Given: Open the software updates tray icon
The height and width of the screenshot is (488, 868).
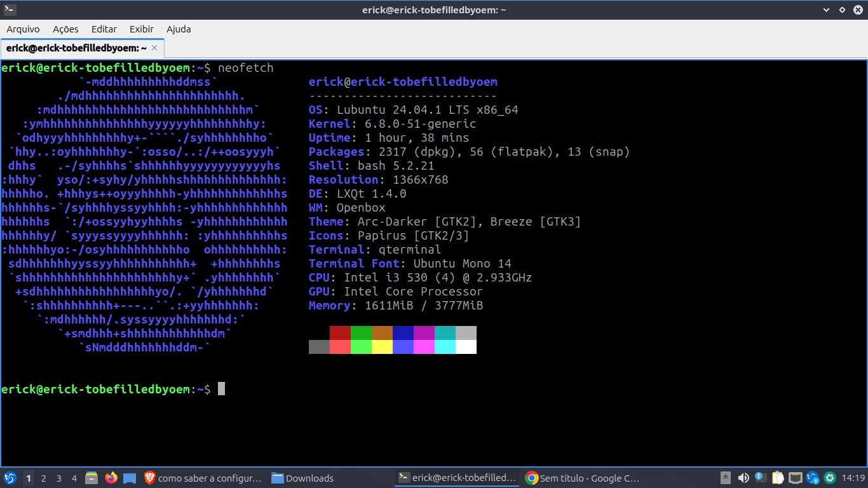Looking at the screenshot, I should coord(813,478).
